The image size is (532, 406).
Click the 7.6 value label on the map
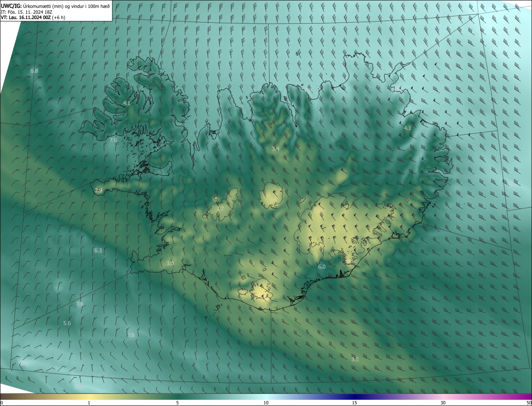click(x=80, y=304)
